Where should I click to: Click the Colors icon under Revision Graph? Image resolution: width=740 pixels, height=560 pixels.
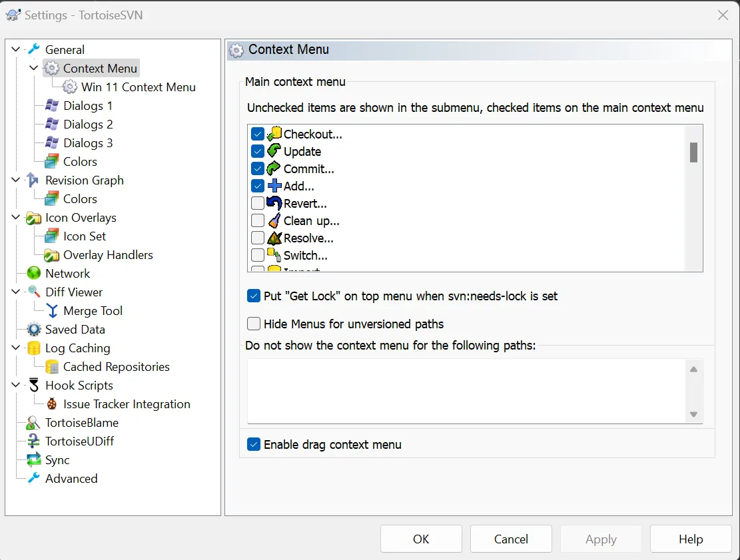52,198
